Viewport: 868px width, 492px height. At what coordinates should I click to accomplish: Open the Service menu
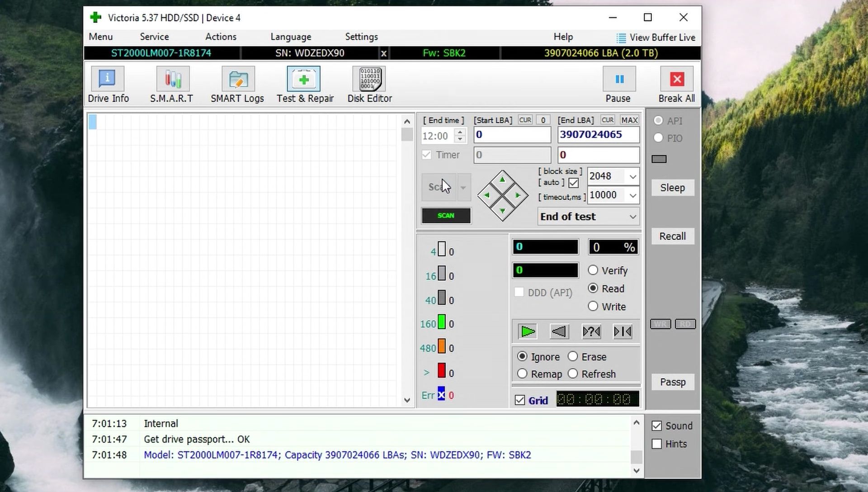click(x=154, y=37)
